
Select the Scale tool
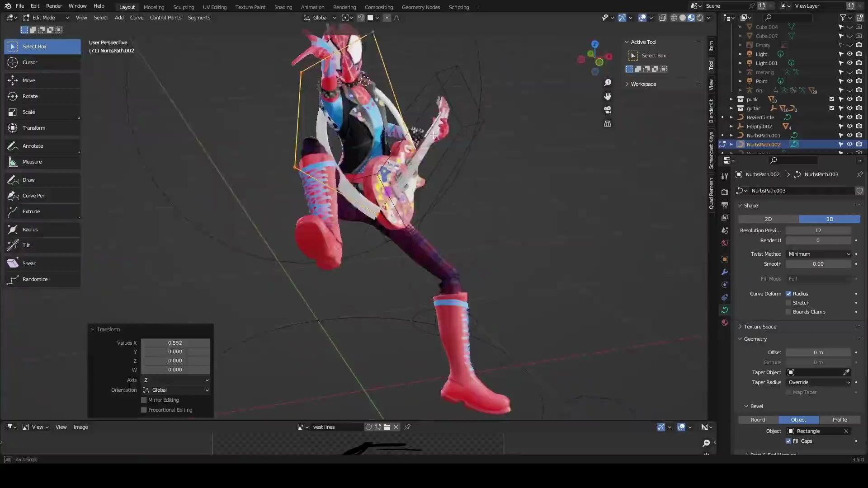pos(28,112)
